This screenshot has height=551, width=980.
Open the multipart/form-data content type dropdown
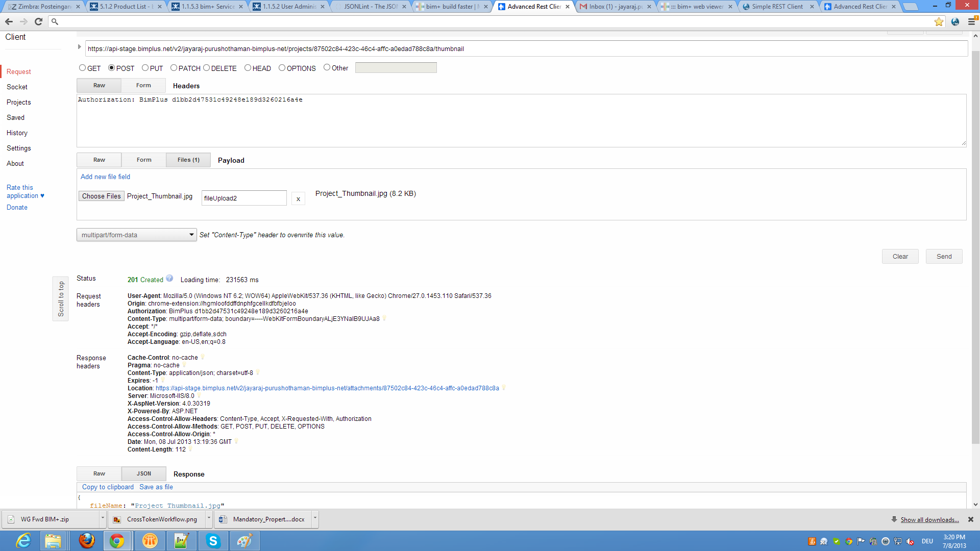[x=136, y=235]
